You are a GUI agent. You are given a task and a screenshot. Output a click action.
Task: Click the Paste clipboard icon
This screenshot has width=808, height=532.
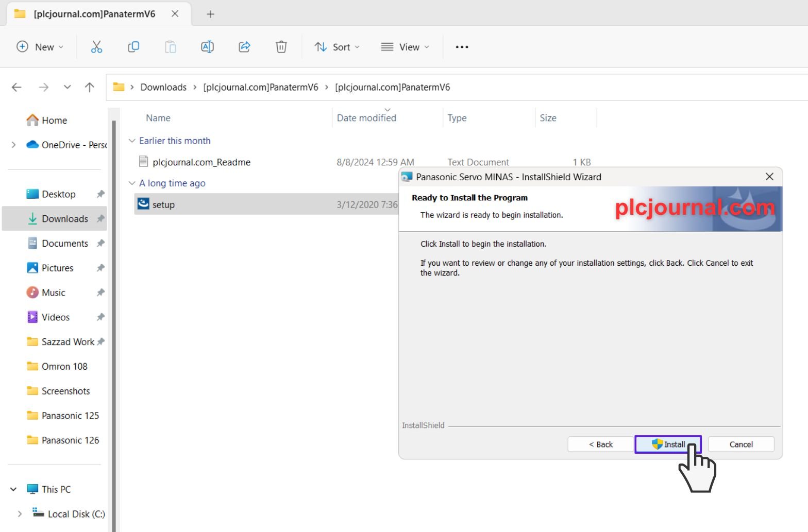[x=170, y=47]
